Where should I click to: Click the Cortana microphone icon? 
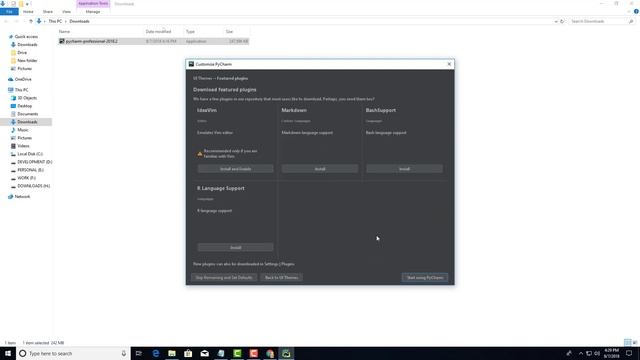click(124, 353)
